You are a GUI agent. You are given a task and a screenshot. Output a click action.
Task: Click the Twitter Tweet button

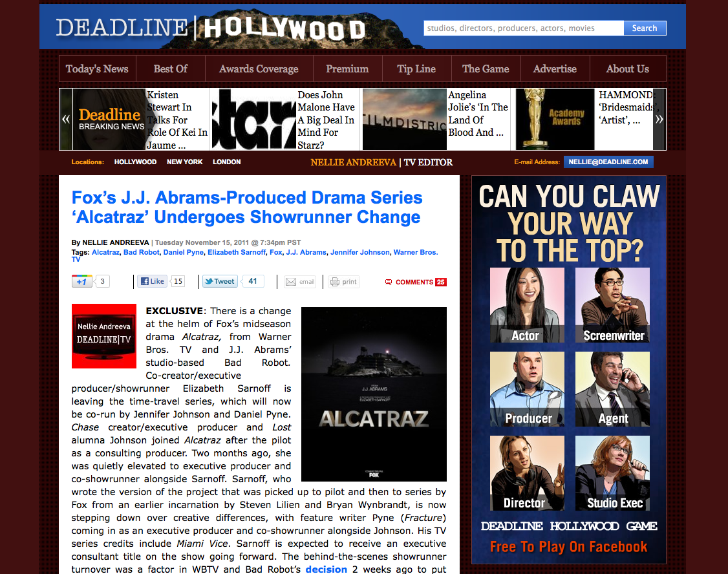[219, 282]
